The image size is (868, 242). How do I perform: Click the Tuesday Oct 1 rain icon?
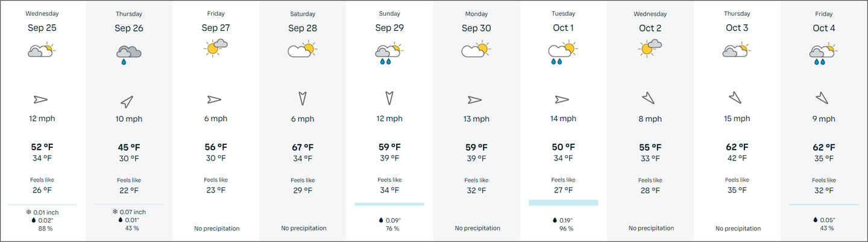562,53
